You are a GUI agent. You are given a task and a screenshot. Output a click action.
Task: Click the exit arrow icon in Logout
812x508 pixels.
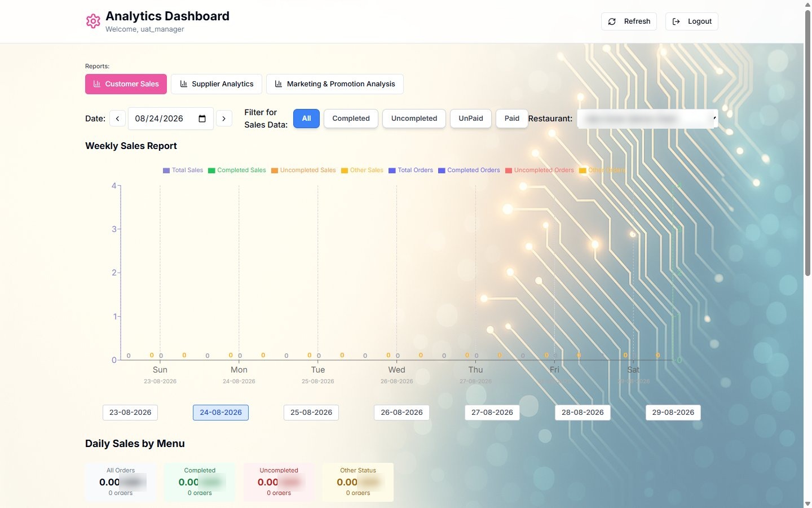pos(676,21)
